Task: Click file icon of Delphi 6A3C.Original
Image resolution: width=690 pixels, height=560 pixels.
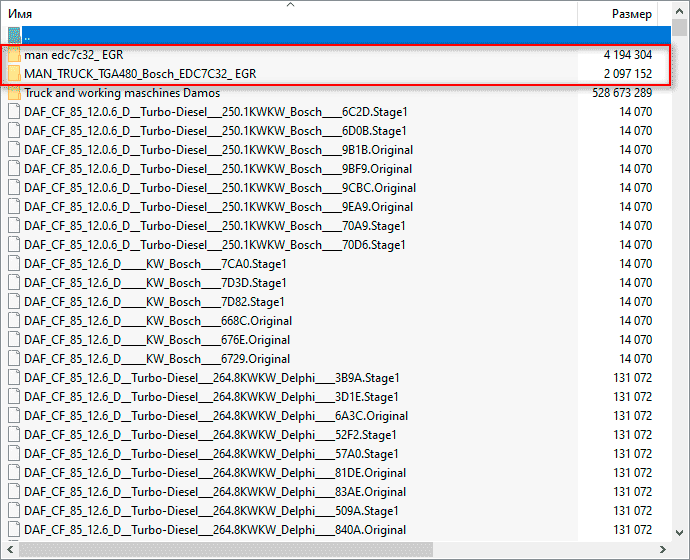Action: [x=14, y=416]
